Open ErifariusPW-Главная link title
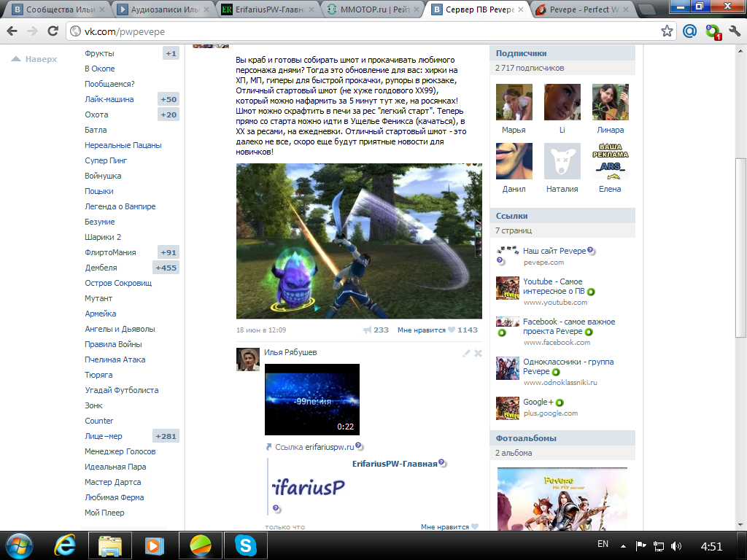The height and width of the screenshot is (560, 747). click(x=395, y=464)
